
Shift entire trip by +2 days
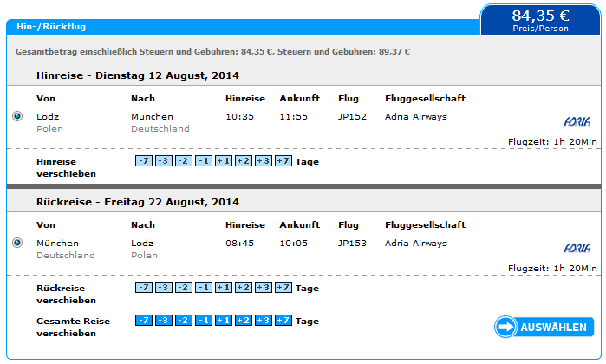244,321
